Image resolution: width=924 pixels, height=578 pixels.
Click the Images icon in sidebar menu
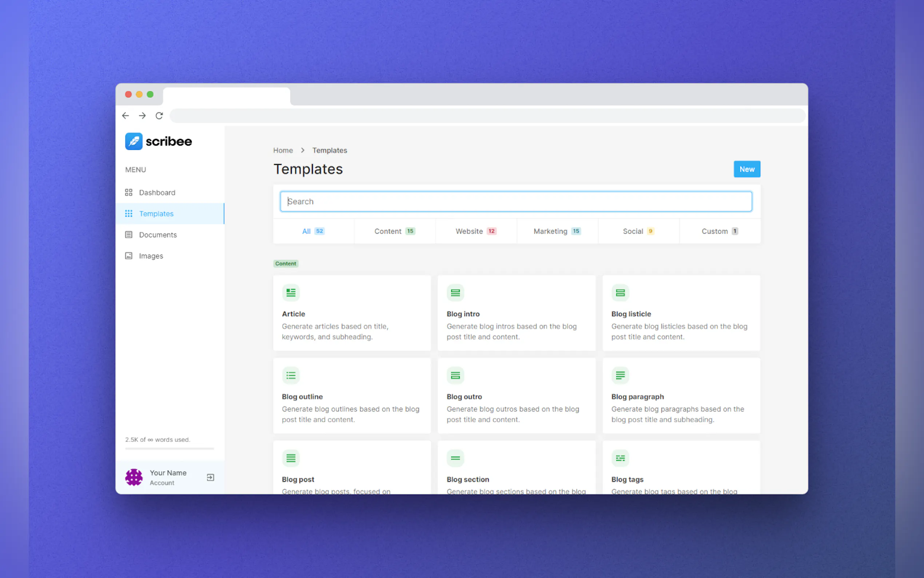[129, 256]
